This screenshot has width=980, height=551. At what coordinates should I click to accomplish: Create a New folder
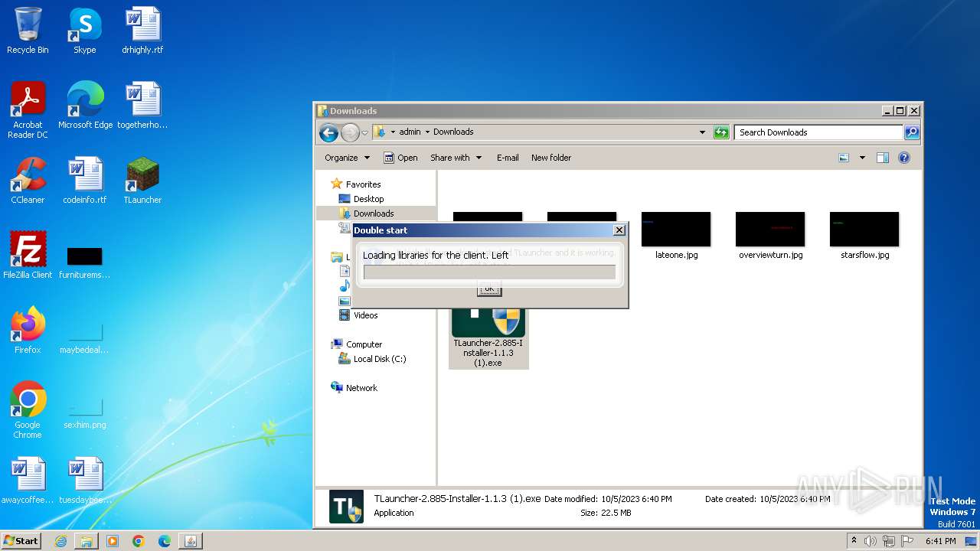[551, 158]
